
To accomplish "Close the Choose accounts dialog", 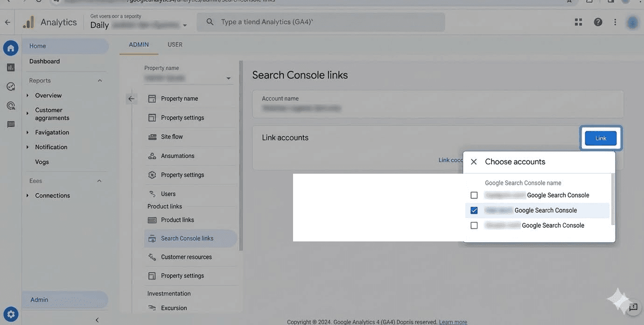I will [474, 162].
